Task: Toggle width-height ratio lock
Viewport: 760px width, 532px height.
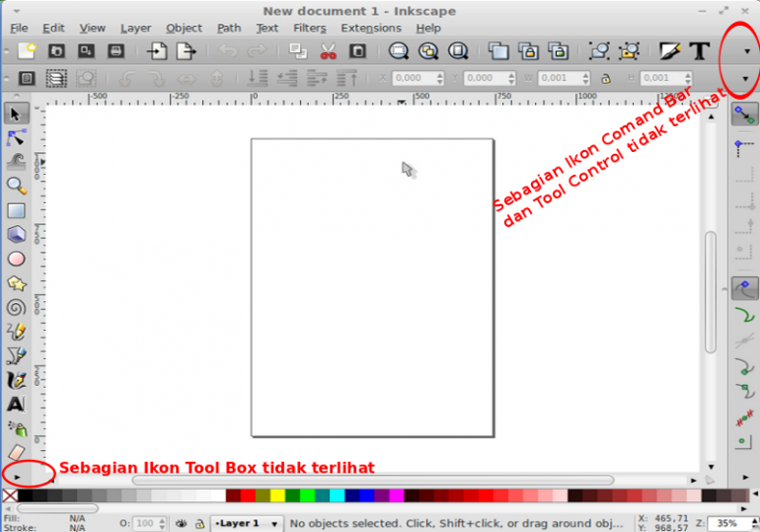Action: pos(604,78)
